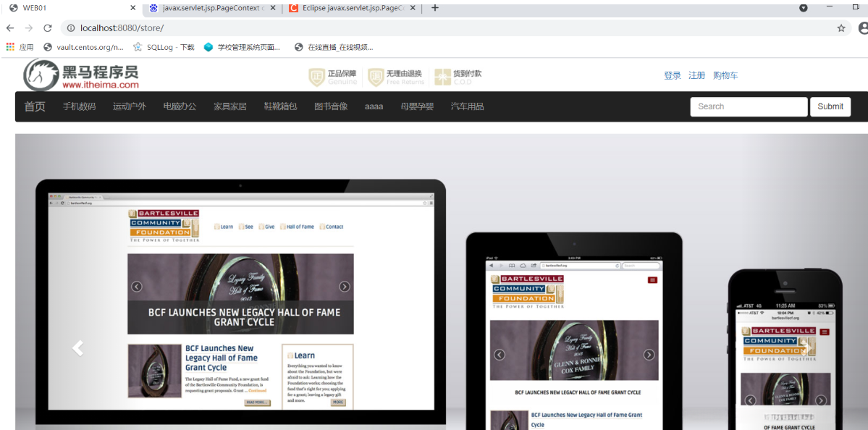The image size is (868, 430).
Task: Click the carousel previous white arrow
Action: tap(78, 348)
